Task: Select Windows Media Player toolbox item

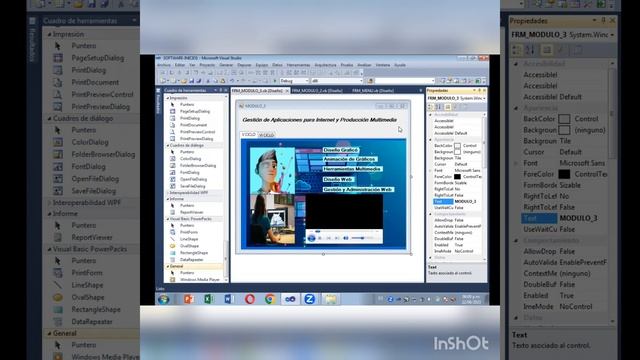Action: [200, 280]
